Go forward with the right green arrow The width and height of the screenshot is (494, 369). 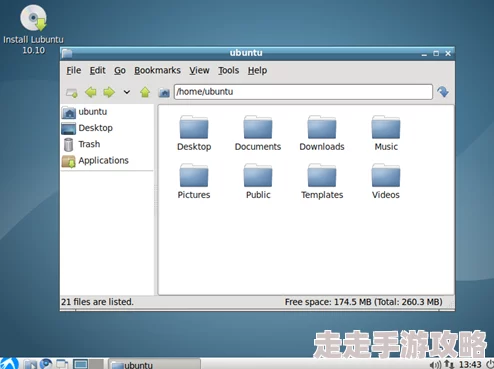click(109, 92)
